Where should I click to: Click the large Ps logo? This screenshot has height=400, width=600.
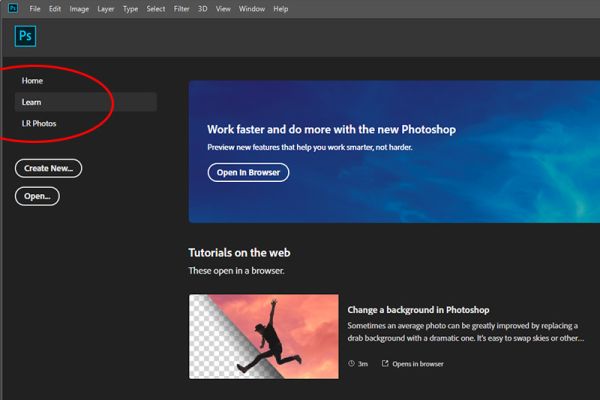point(25,36)
